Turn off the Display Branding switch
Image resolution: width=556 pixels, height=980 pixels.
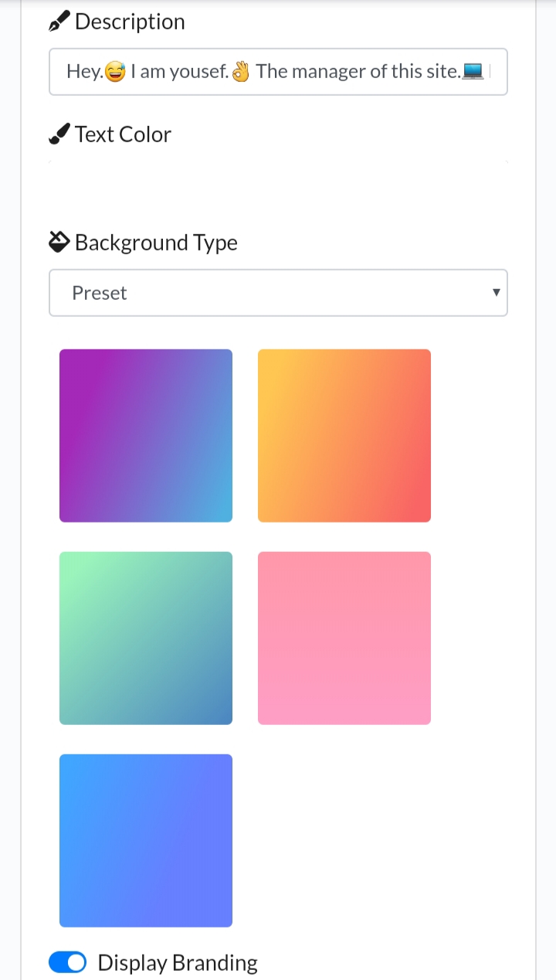pos(67,962)
